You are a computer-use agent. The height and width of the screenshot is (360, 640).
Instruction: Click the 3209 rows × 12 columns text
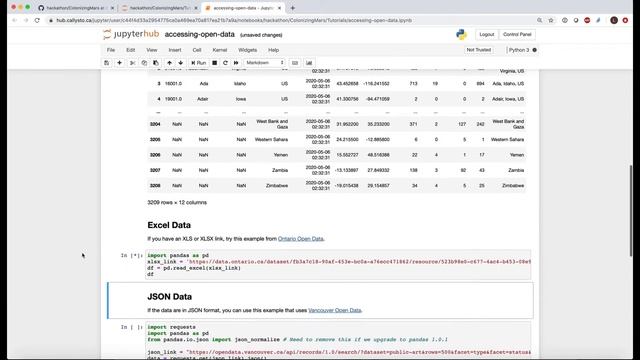click(x=177, y=202)
